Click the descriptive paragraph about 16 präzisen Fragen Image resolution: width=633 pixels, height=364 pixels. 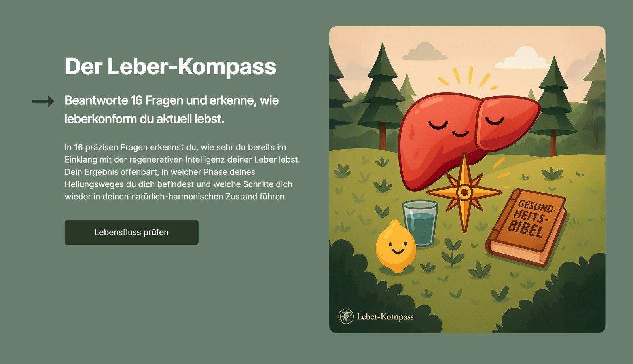[182, 172]
